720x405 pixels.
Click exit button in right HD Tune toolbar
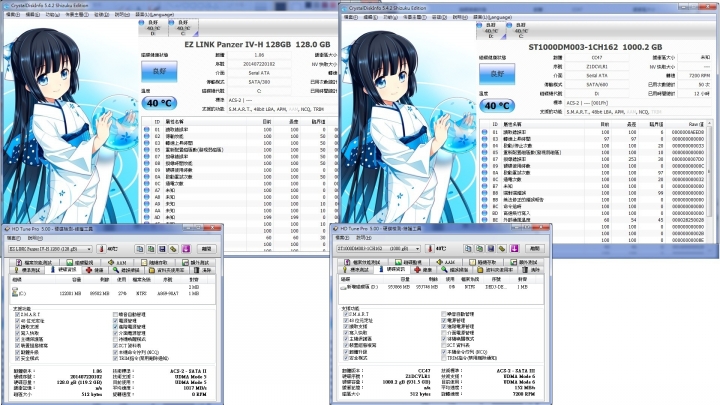click(535, 248)
